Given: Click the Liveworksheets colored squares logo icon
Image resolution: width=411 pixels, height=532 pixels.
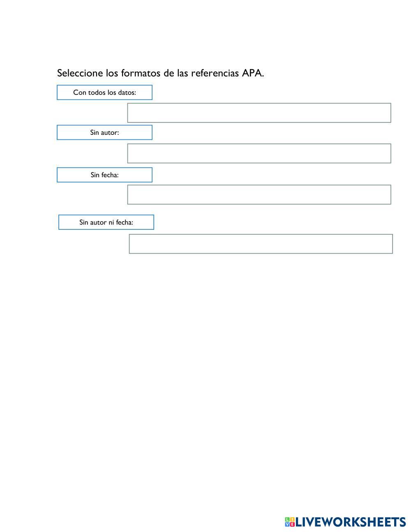Looking at the screenshot, I should coord(290,522).
